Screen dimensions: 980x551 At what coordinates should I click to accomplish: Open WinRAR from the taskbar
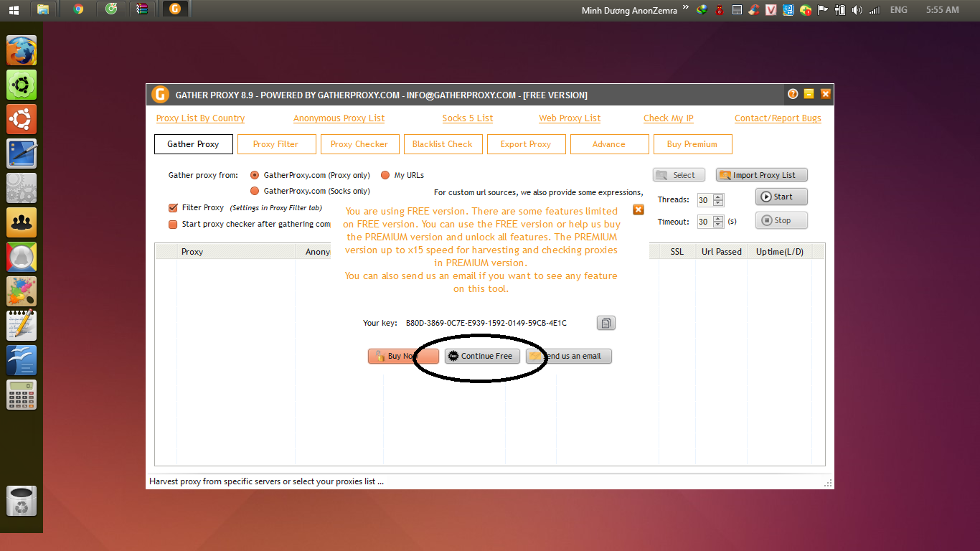(x=142, y=10)
